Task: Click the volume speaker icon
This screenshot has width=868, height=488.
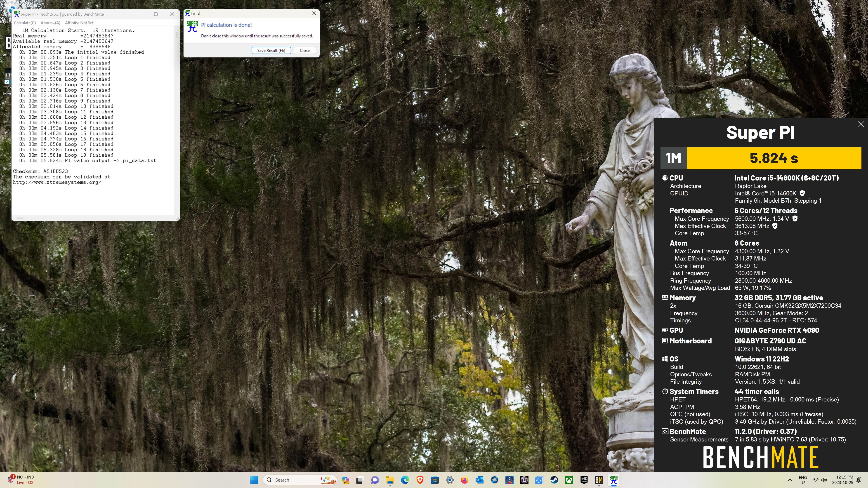Action: coord(824,480)
